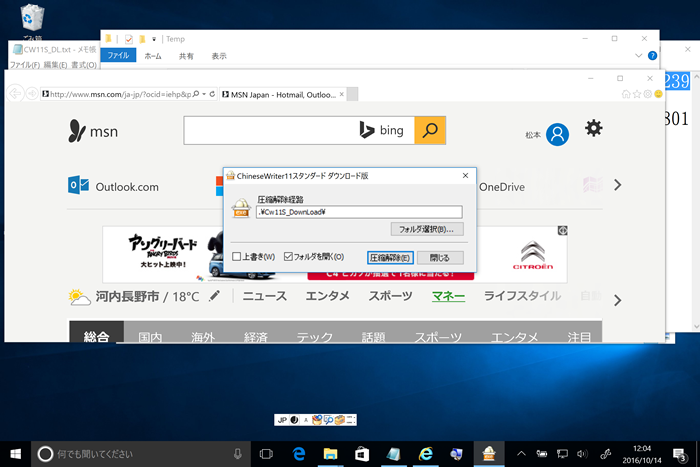Select the 総合 news tab
Viewport: 700px width, 467px height.
point(96,333)
